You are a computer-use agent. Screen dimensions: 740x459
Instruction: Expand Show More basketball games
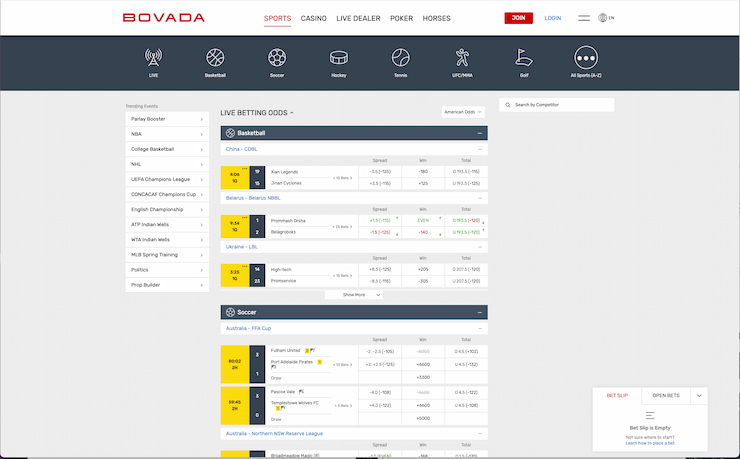354,295
